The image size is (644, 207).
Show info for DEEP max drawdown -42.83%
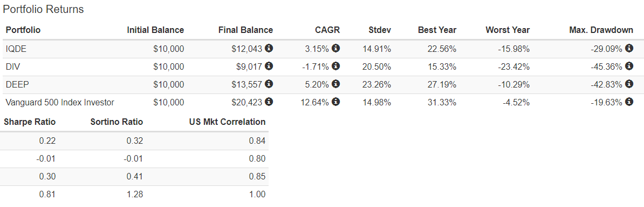tap(629, 84)
